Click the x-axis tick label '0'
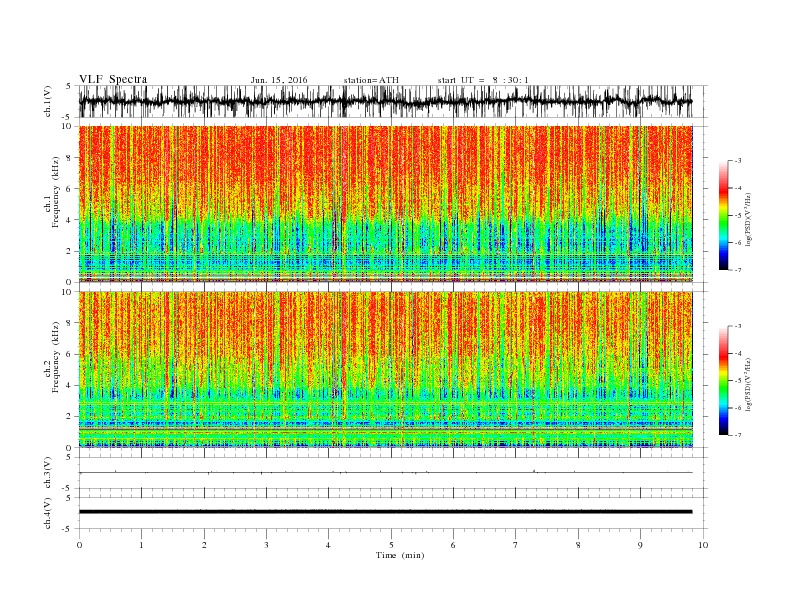 coord(79,545)
